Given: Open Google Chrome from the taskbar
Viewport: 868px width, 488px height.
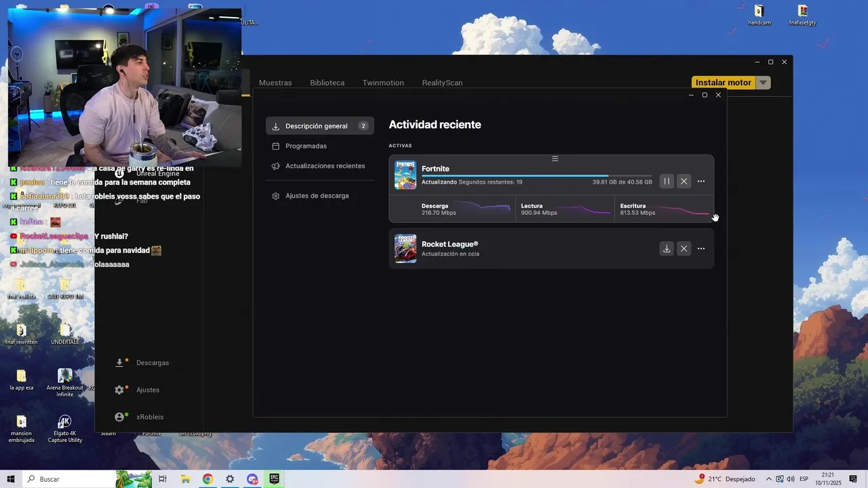Looking at the screenshot, I should point(208,479).
